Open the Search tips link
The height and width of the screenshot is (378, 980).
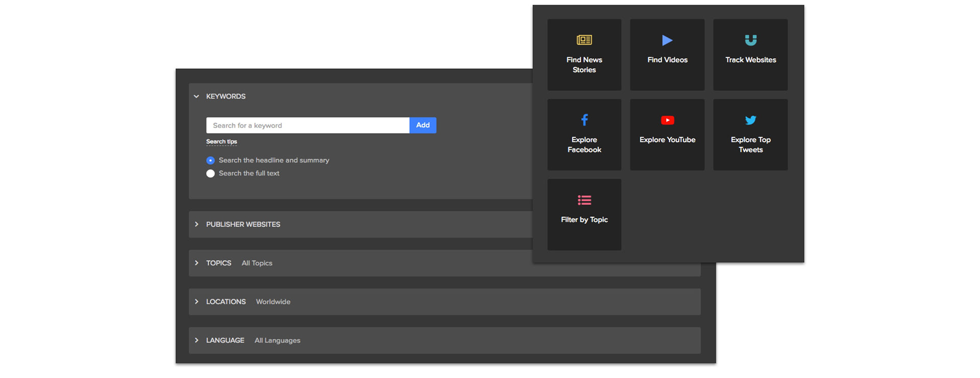[222, 142]
